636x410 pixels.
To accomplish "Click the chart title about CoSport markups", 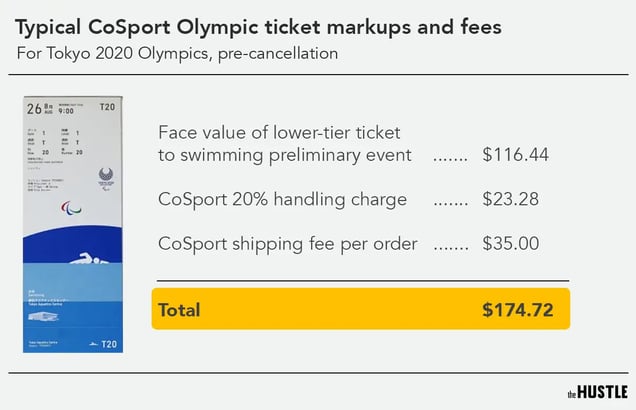I will (x=258, y=28).
